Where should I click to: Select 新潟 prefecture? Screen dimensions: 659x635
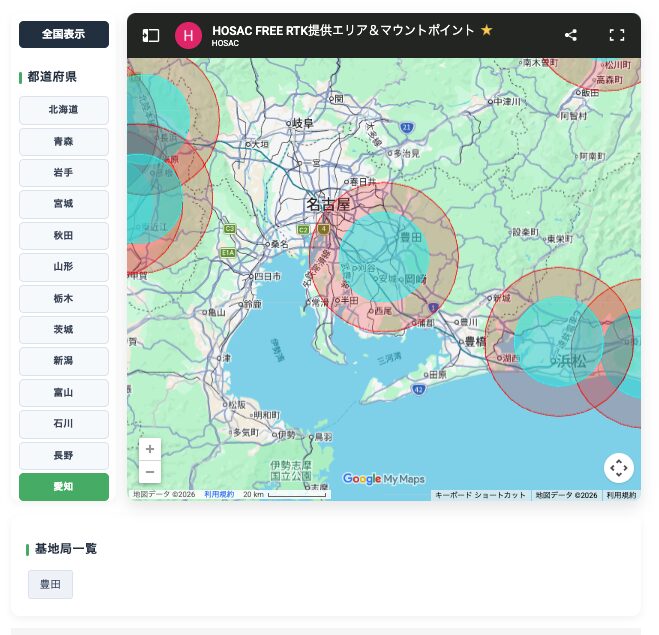tap(64, 361)
